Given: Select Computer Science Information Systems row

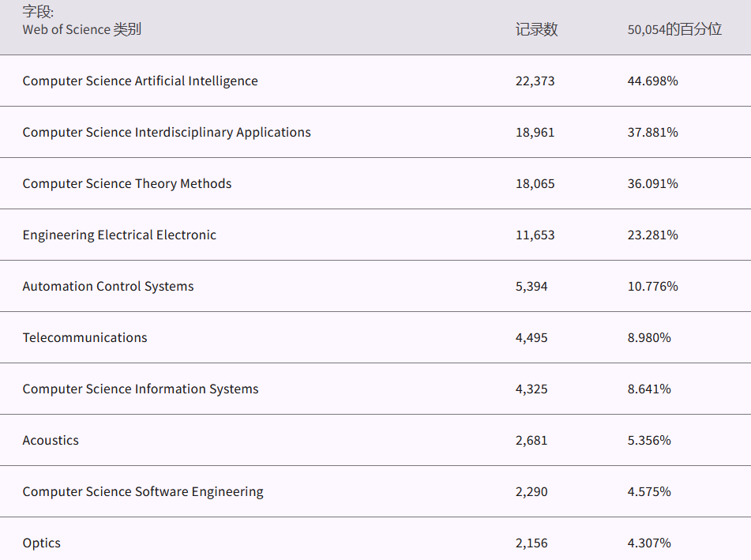Looking at the screenshot, I should pos(141,389).
